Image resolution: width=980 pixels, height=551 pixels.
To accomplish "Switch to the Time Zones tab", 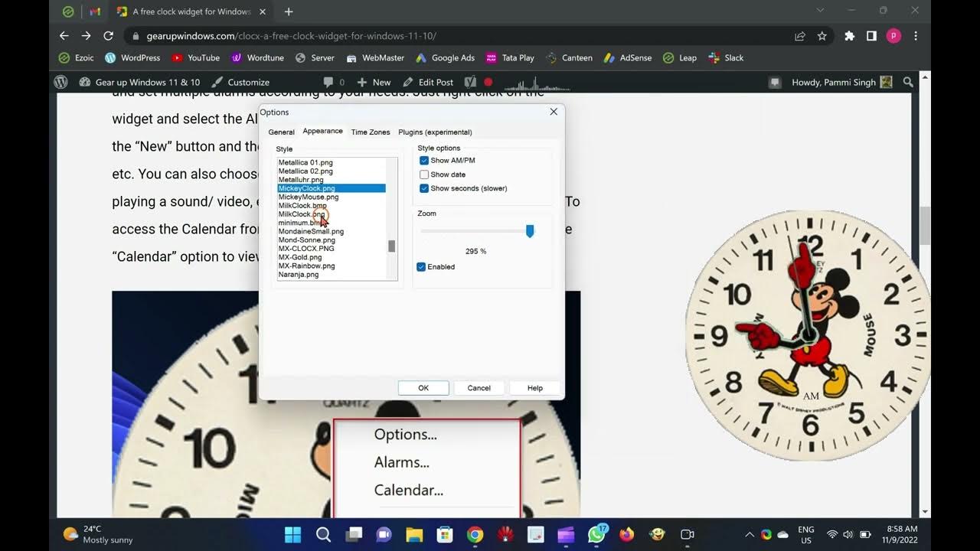I will 371,132.
